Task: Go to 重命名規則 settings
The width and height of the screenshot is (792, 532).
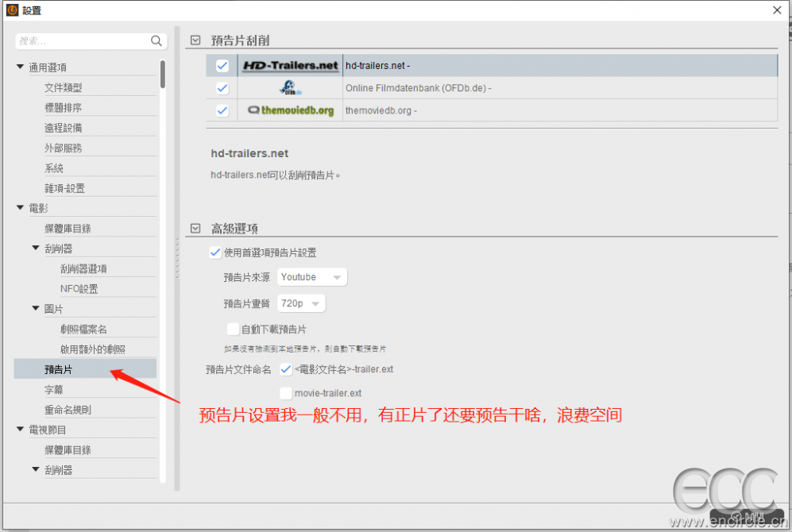Action: (68, 410)
